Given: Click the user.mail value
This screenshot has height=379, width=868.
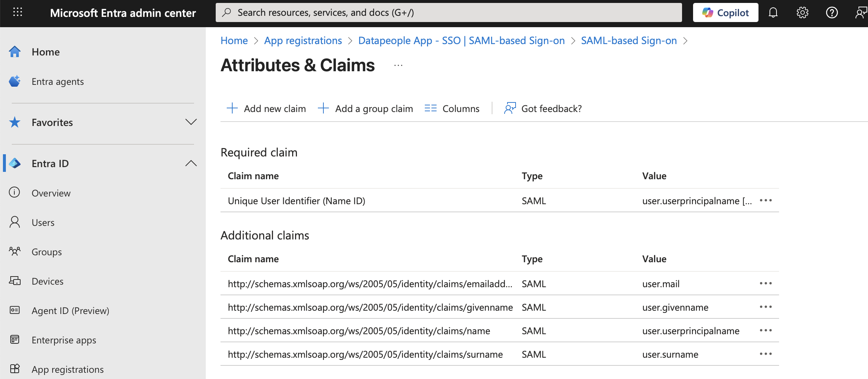Looking at the screenshot, I should [661, 284].
